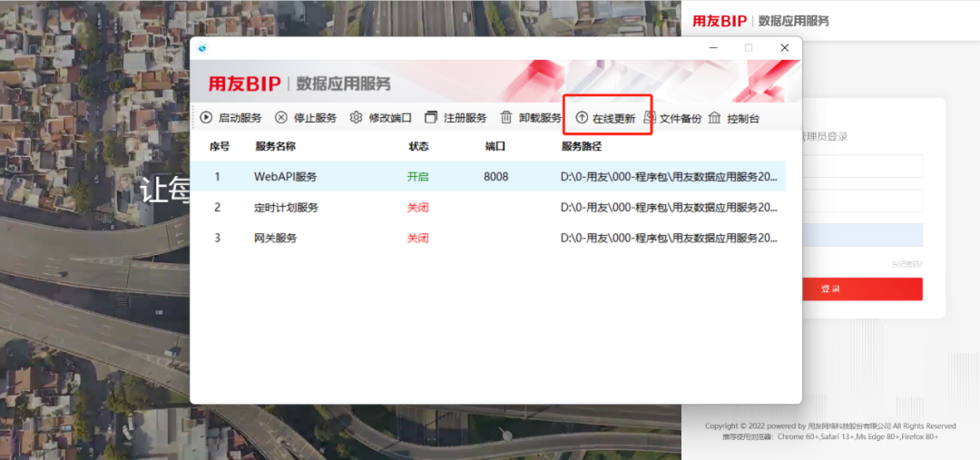Viewport: 980px width, 460px height.
Task: Focus the first login input field
Action: [x=862, y=166]
